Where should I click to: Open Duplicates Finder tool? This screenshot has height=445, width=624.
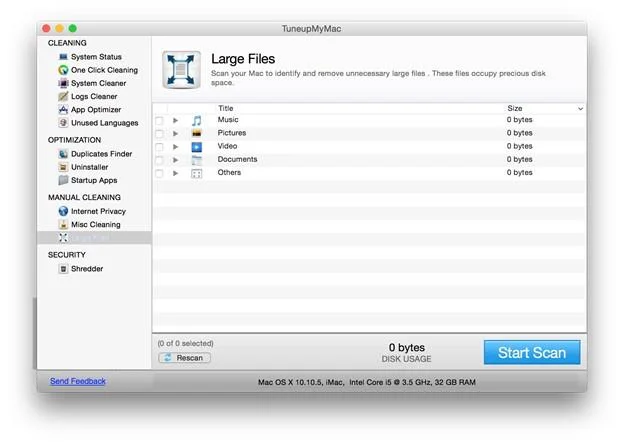click(101, 154)
